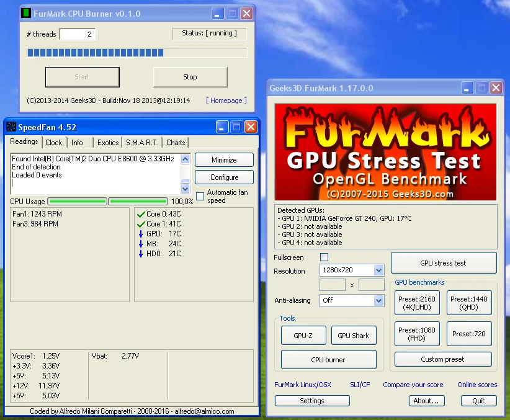Open the CPU burner tool from FurMark
Image resolution: width=510 pixels, height=420 pixels.
[x=328, y=360]
